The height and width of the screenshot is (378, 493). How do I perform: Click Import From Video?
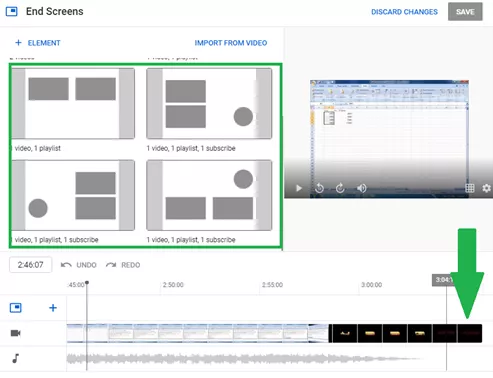coord(231,43)
